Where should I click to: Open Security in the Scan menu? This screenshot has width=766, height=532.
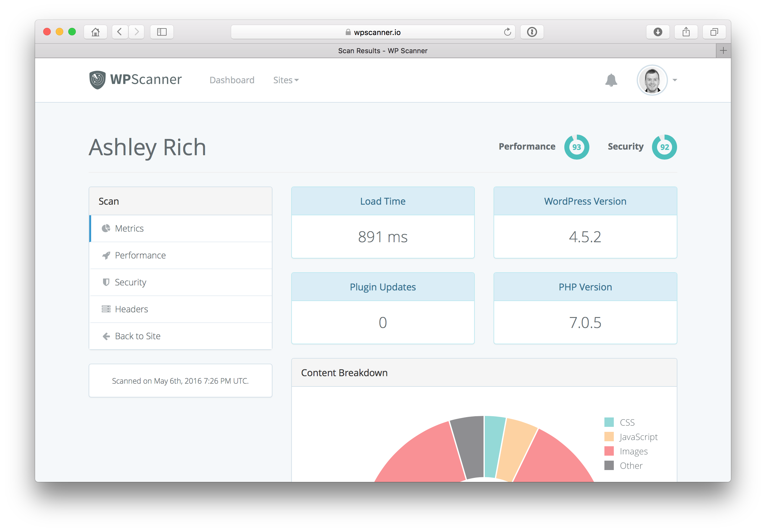pyautogui.click(x=180, y=282)
